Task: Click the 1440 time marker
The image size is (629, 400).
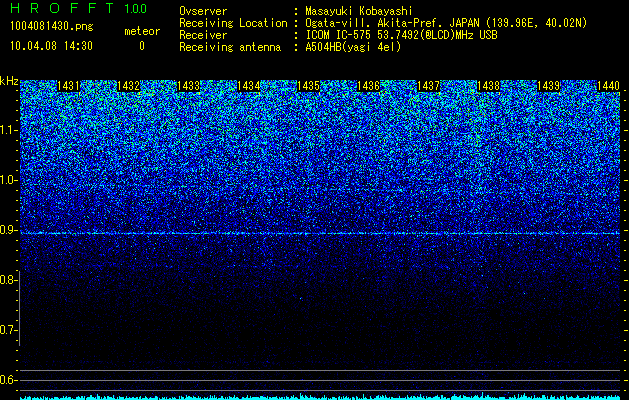Action: click(608, 86)
